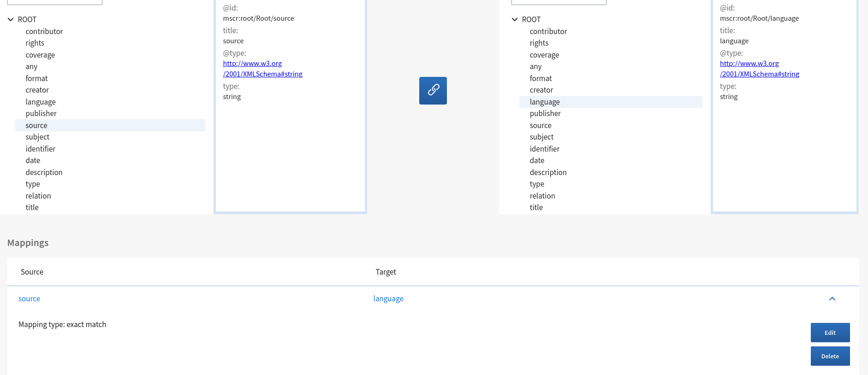
Task: Select title in the left tree
Action: [32, 207]
